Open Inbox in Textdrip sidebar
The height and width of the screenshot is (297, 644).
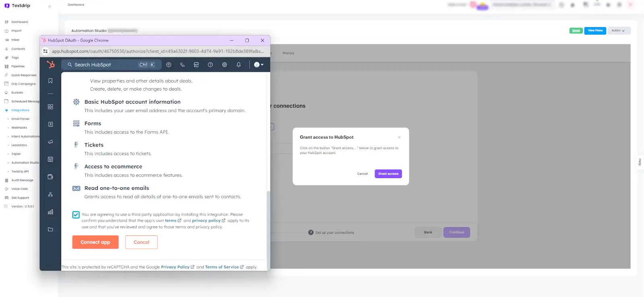point(15,40)
